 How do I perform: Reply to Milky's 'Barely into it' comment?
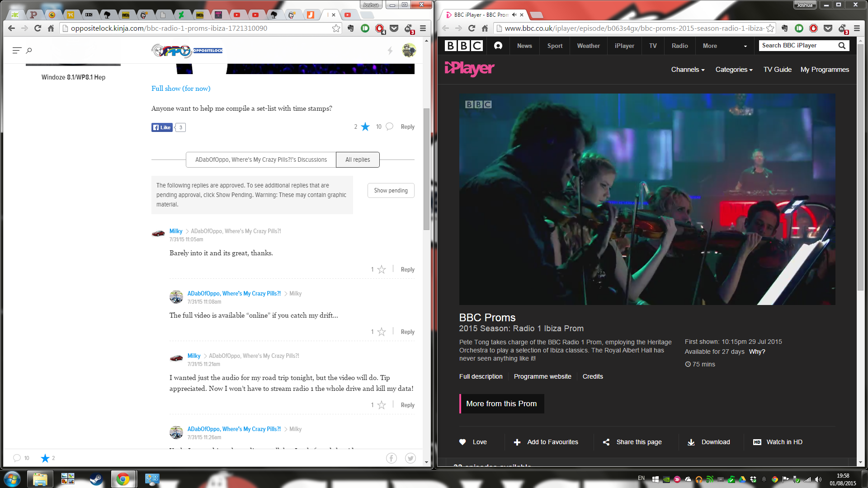pos(407,270)
